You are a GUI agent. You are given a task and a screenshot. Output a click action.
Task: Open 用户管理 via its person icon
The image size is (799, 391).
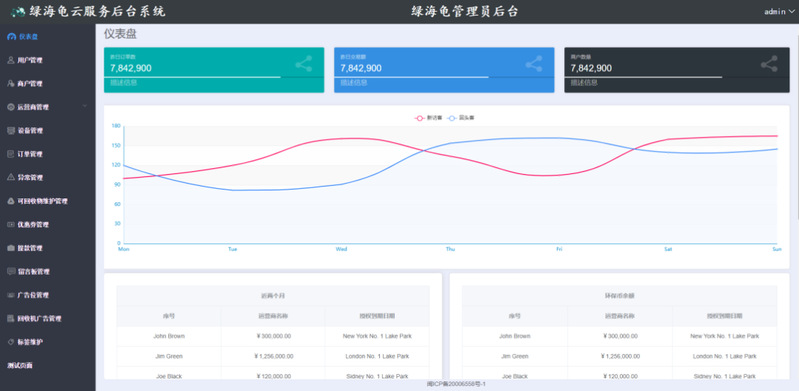[x=11, y=60]
